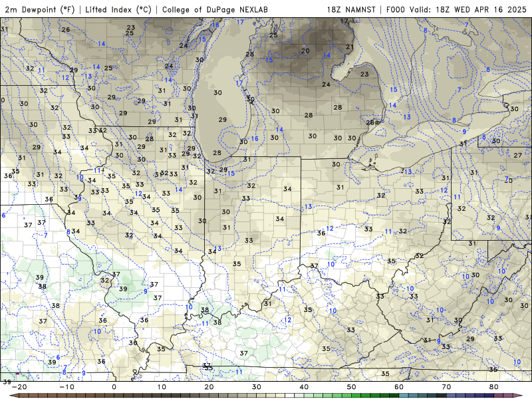Click the dewpoint value 26 on map
Screen dimensions: 532x399
pos(66,29)
